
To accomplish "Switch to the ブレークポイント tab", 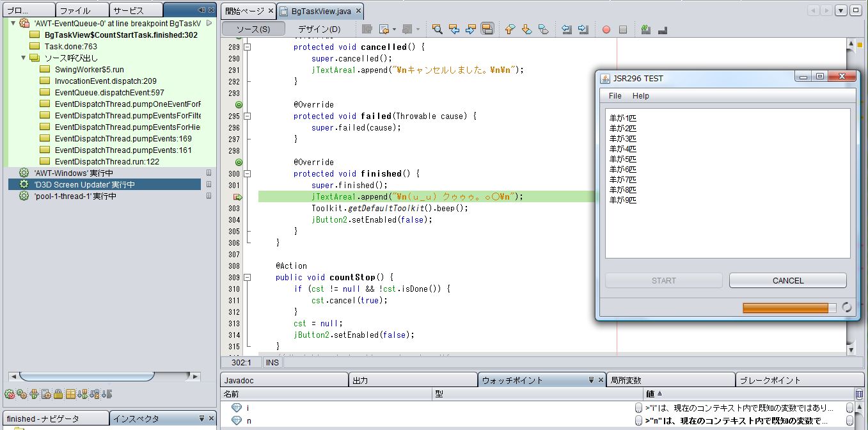I will click(x=769, y=380).
